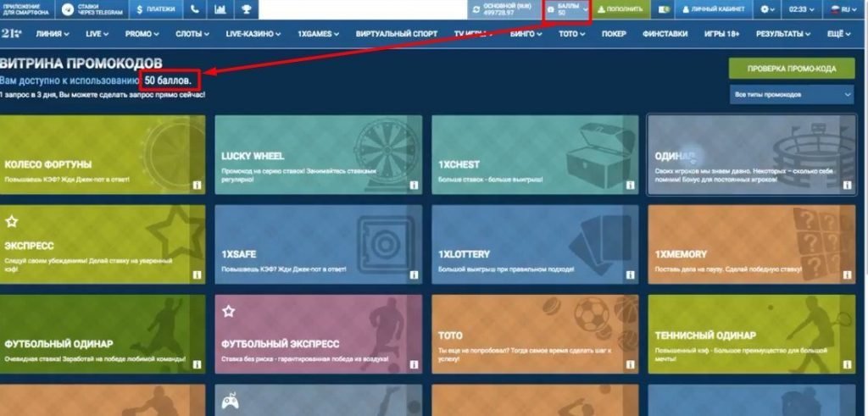Screen dimensions: 868x416
Task: Click the banknote icon beside Пополнить
Action: (663, 9)
